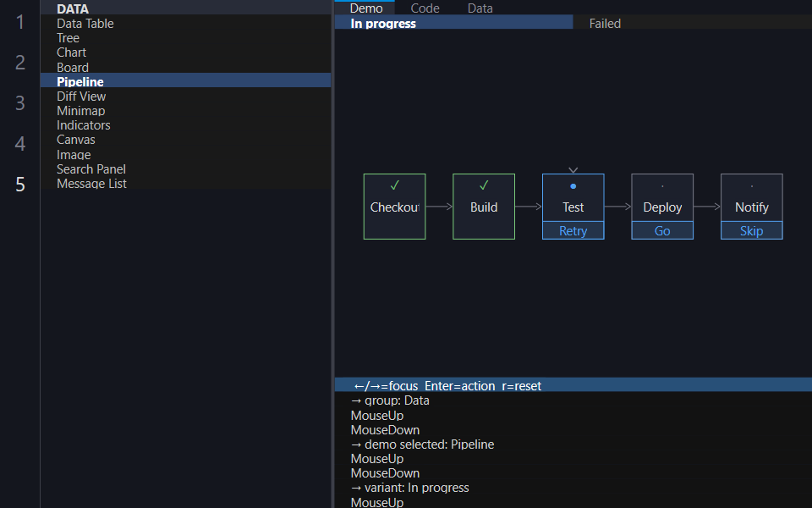Image resolution: width=812 pixels, height=508 pixels.
Task: Open the Minimap demo
Action: tap(185, 111)
